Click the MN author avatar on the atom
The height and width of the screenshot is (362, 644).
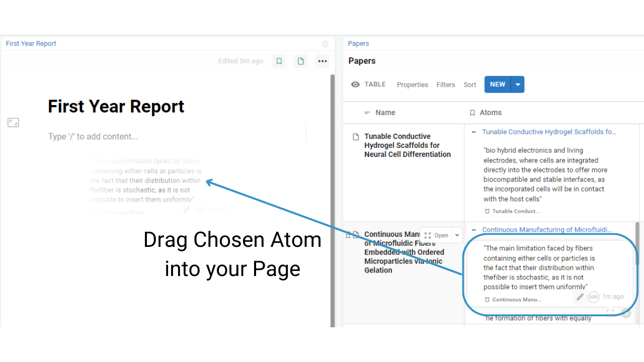594,297
